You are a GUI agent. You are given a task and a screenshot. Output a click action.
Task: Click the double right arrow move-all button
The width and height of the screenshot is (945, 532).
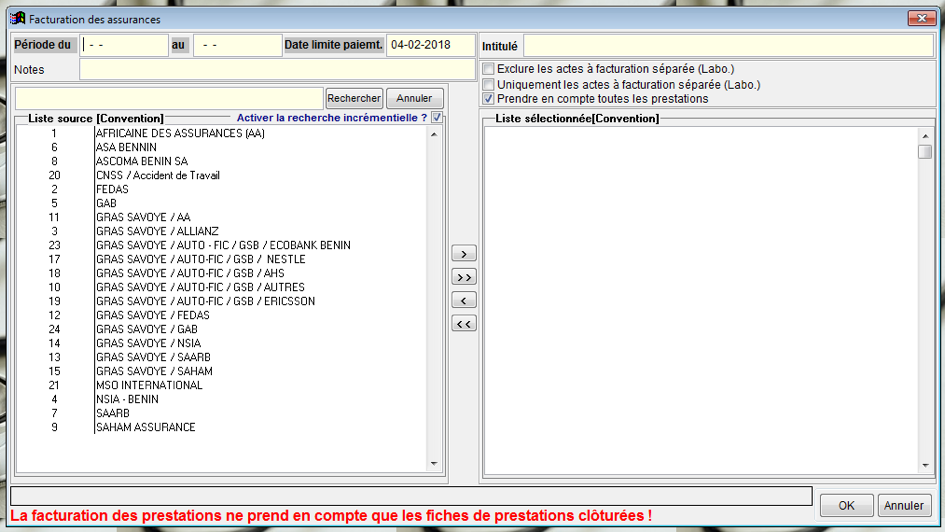pyautogui.click(x=463, y=277)
